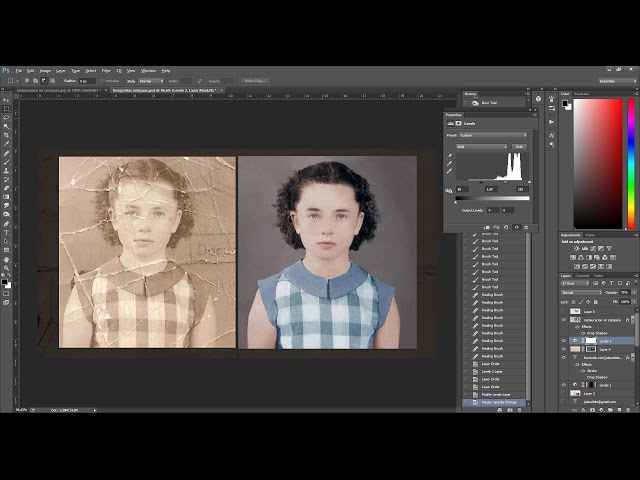Click the rainbow hue slider strip

(630, 164)
